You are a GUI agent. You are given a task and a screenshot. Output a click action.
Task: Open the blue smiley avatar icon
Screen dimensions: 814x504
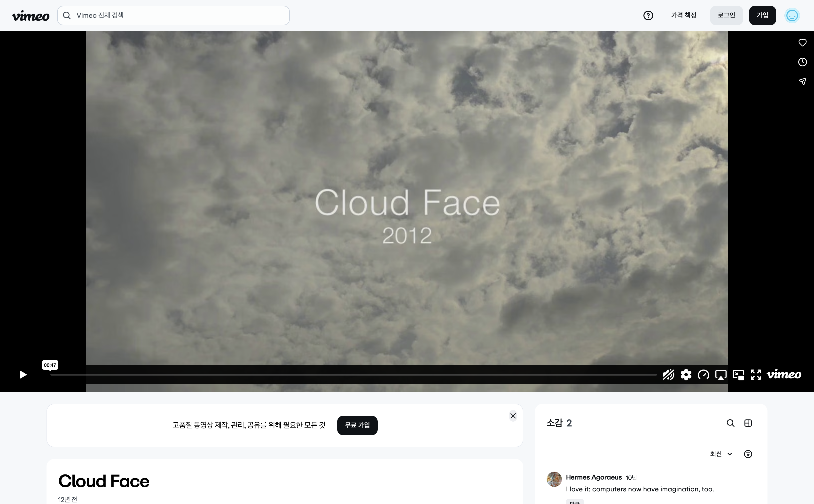[x=792, y=15]
